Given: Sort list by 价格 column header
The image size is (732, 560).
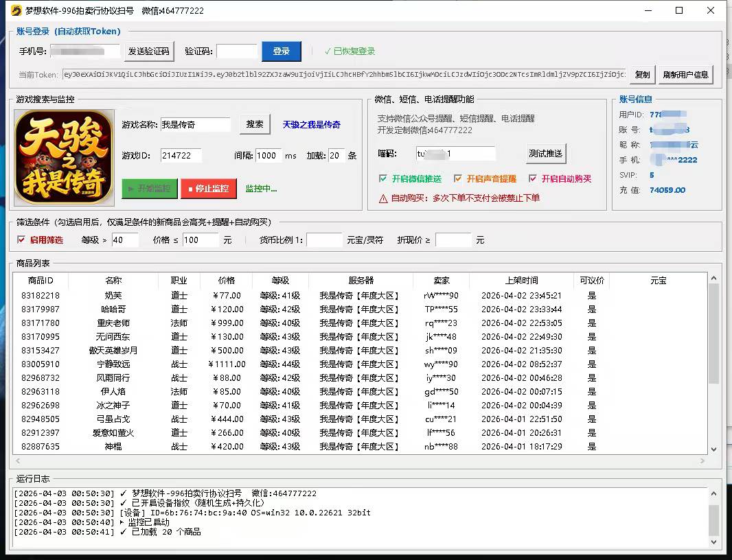Looking at the screenshot, I should pos(226,280).
